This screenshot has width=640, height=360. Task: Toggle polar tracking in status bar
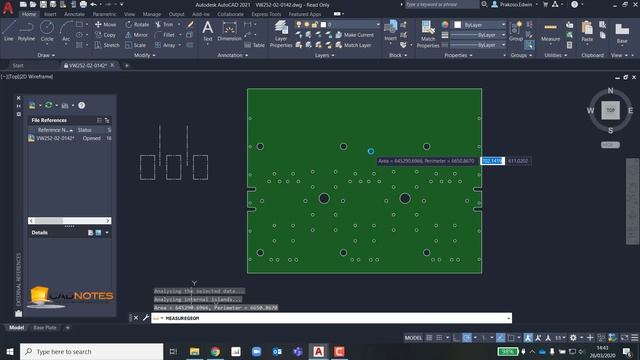[x=467, y=338]
